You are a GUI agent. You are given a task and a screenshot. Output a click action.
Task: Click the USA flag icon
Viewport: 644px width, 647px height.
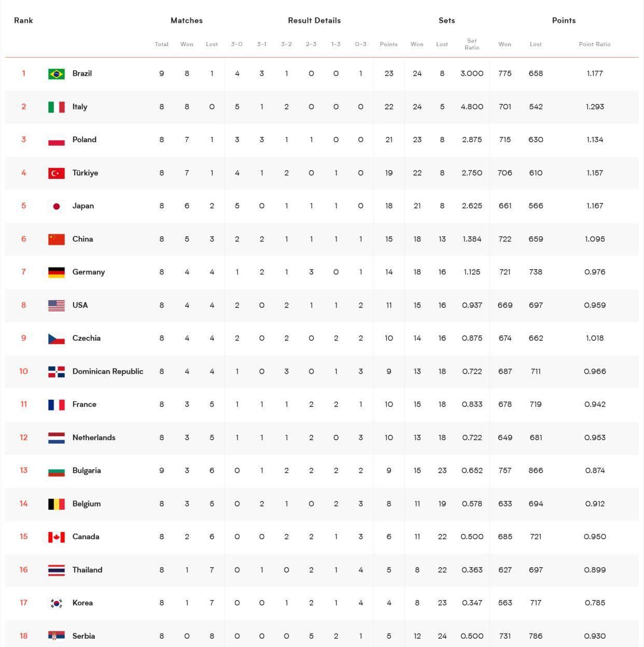click(x=57, y=305)
